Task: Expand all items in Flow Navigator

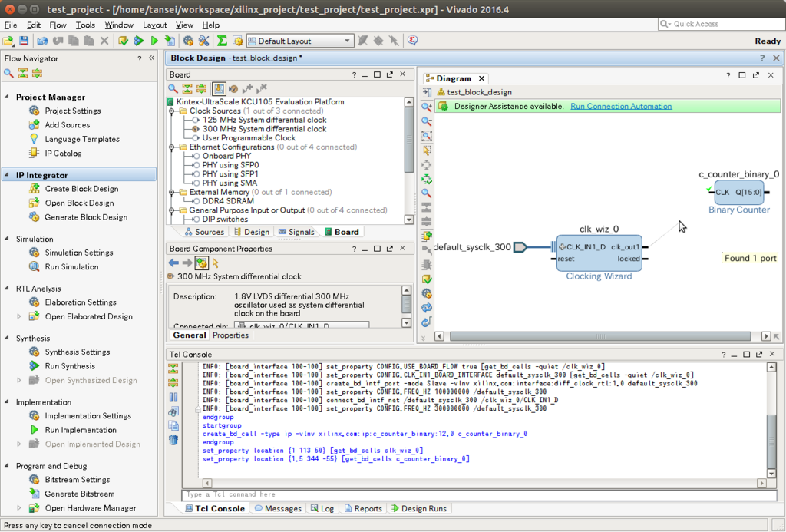Action: tap(37, 74)
